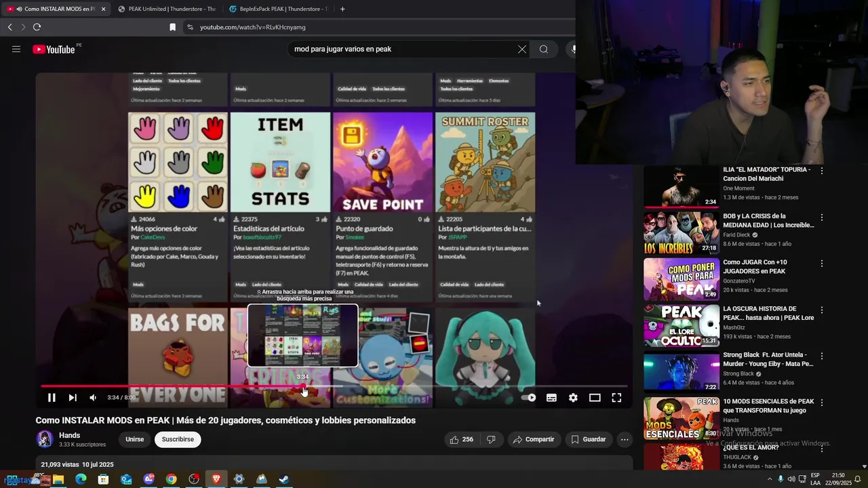Close the Como INSTALAR MODS tab
The width and height of the screenshot is (868, 488).
pyautogui.click(x=103, y=9)
